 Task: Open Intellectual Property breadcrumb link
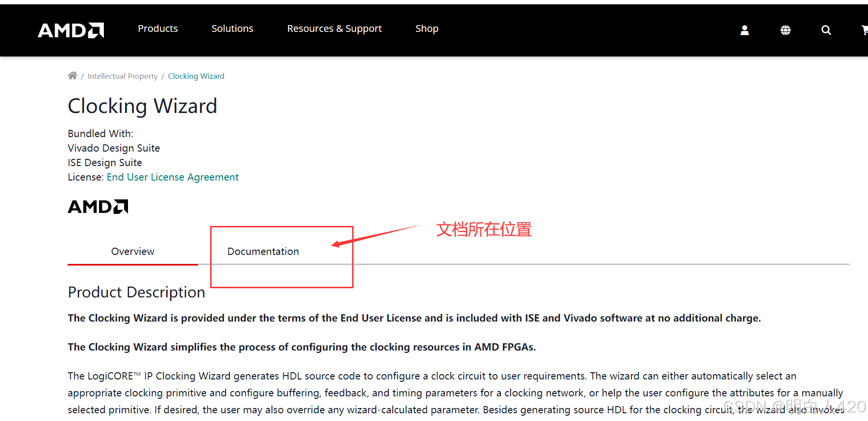point(123,76)
